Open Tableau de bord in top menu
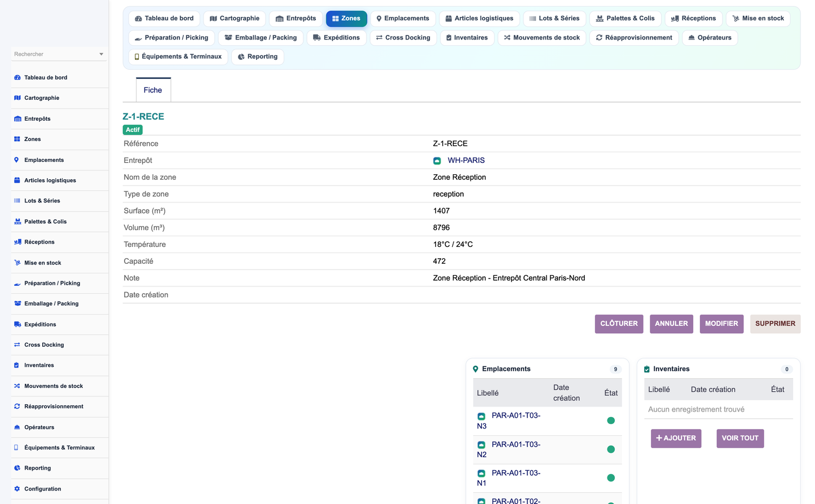The width and height of the screenshot is (815, 504). tap(164, 19)
